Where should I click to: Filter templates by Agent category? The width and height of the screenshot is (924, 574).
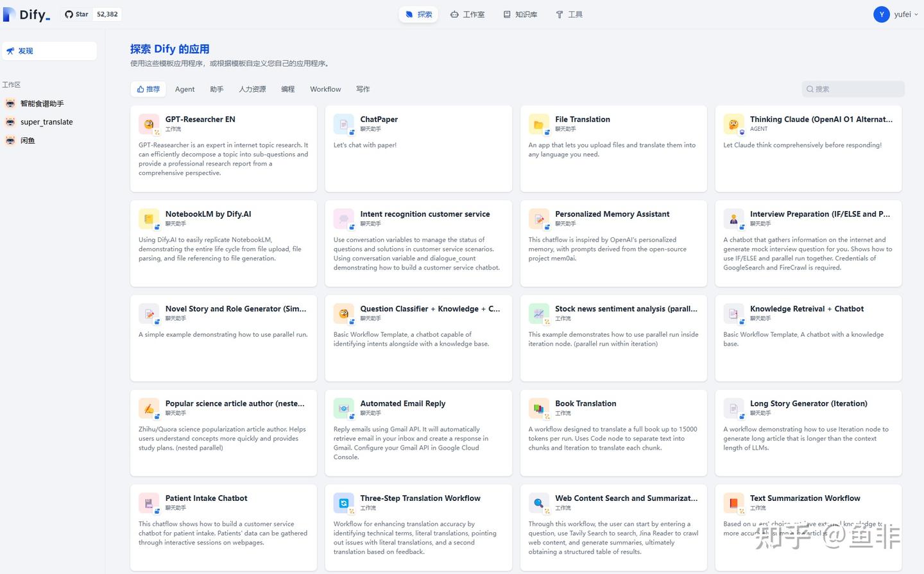[185, 89]
